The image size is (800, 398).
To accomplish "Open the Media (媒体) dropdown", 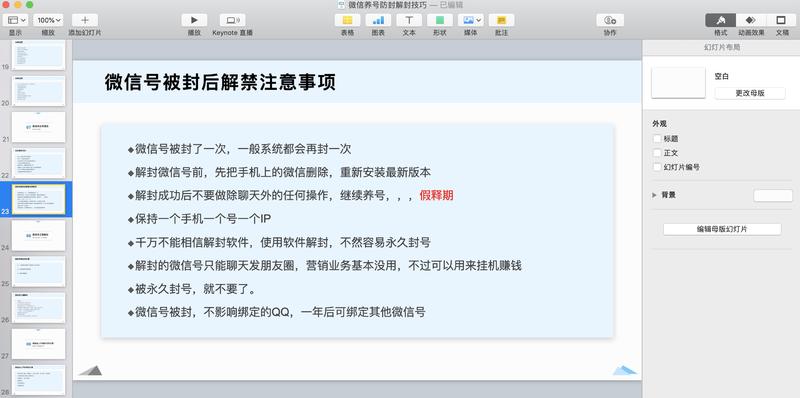I will point(470,20).
